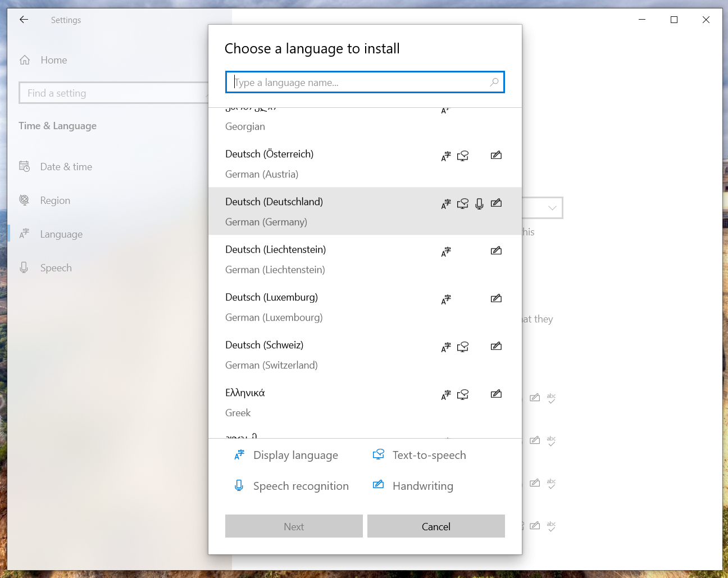This screenshot has height=578, width=728.
Task: Click the Speech recognition legend microphone icon
Action: (x=239, y=485)
